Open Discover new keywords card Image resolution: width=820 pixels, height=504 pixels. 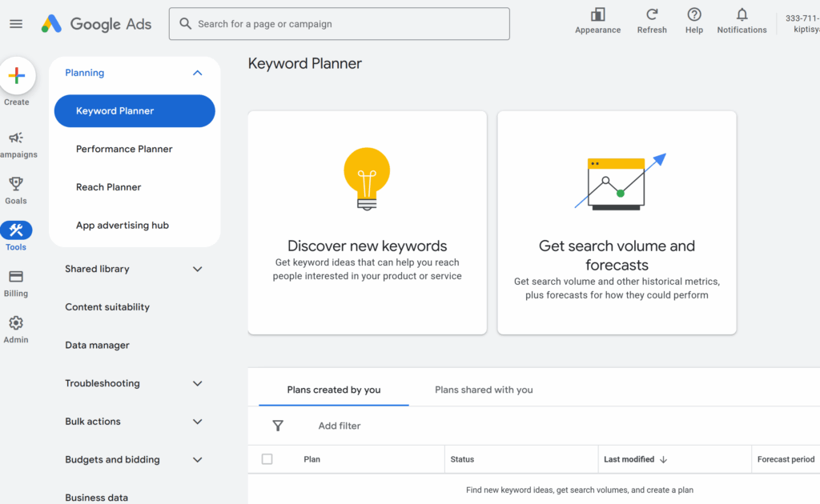pyautogui.click(x=367, y=222)
